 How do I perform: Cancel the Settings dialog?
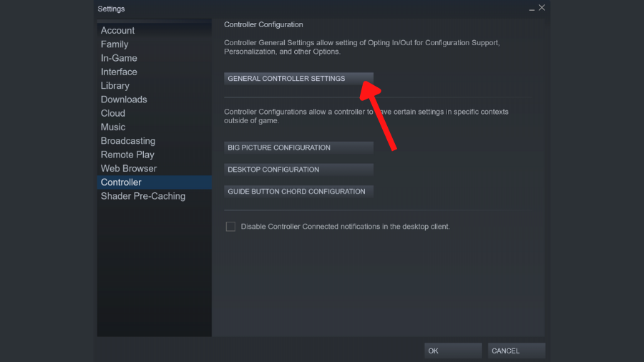coord(516,351)
